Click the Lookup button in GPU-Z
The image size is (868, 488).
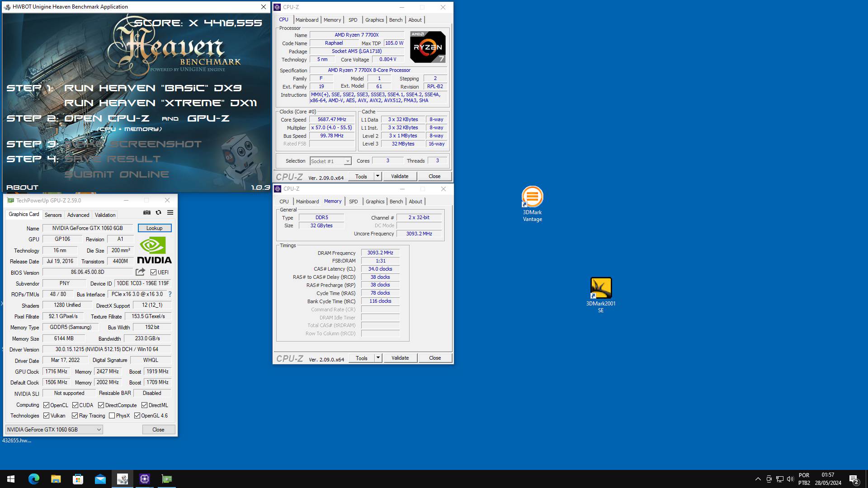coord(155,228)
